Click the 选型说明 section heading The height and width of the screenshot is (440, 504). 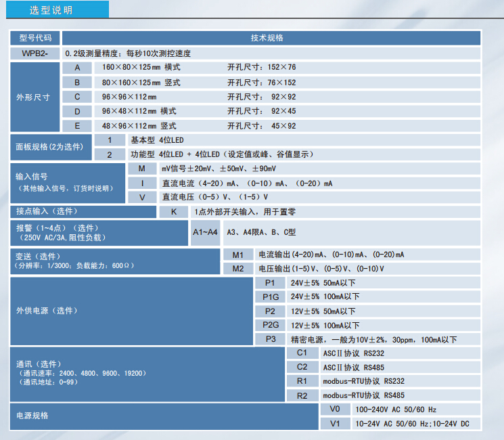(x=51, y=11)
